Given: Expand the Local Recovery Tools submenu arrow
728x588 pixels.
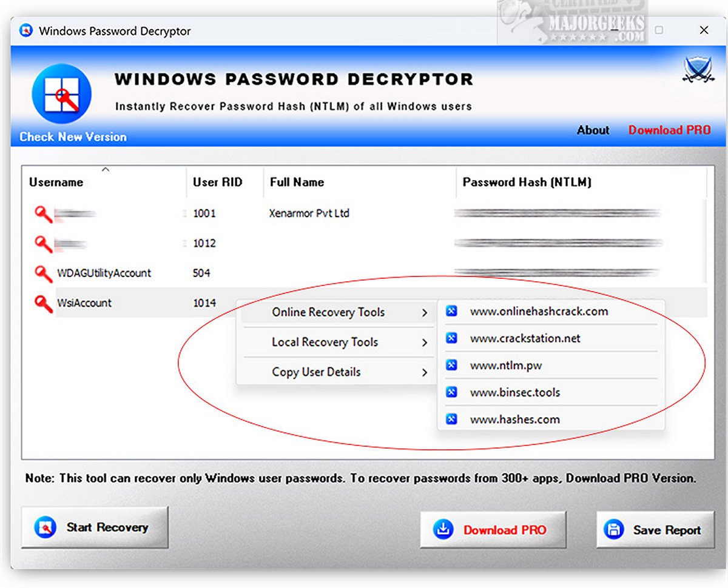Looking at the screenshot, I should [424, 342].
